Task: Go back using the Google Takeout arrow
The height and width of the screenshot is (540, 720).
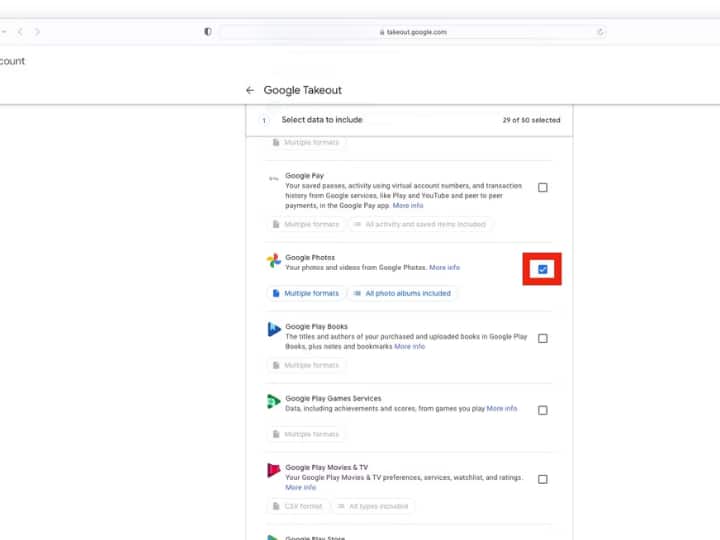Action: click(250, 90)
